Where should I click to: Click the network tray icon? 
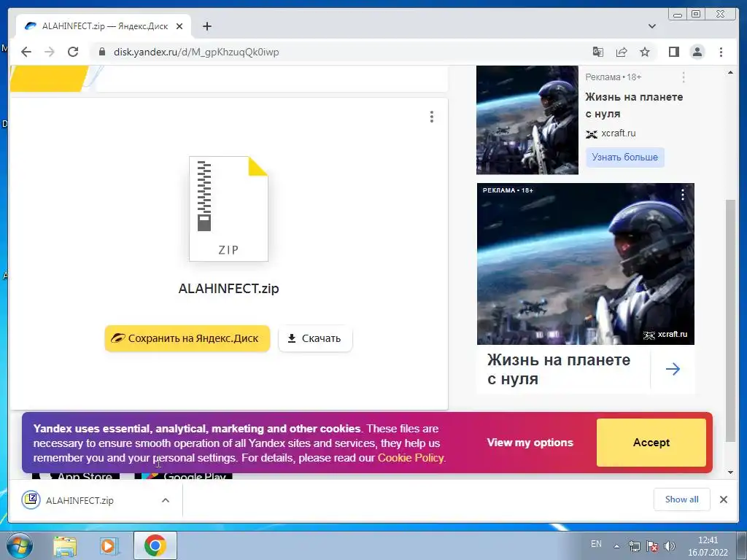click(x=635, y=546)
